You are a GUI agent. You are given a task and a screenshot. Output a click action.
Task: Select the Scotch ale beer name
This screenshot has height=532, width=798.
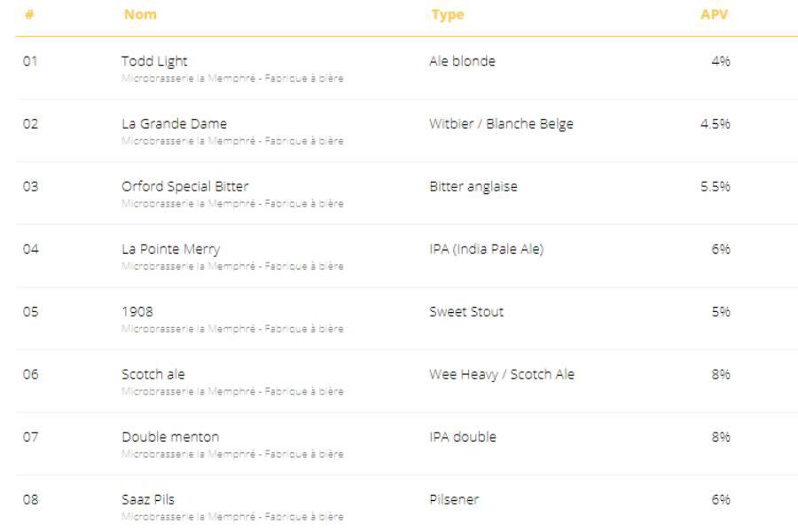[x=153, y=374]
